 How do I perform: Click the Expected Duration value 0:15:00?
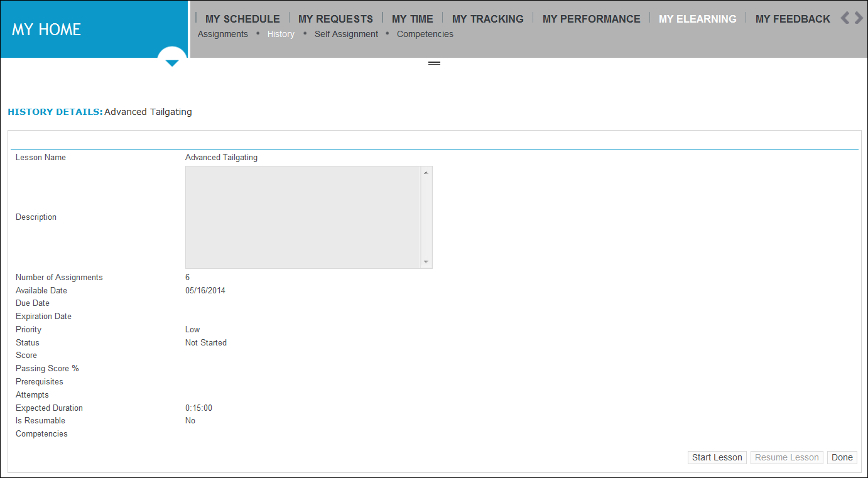coord(198,408)
